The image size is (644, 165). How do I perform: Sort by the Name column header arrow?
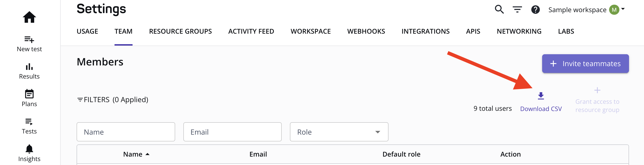click(148, 154)
